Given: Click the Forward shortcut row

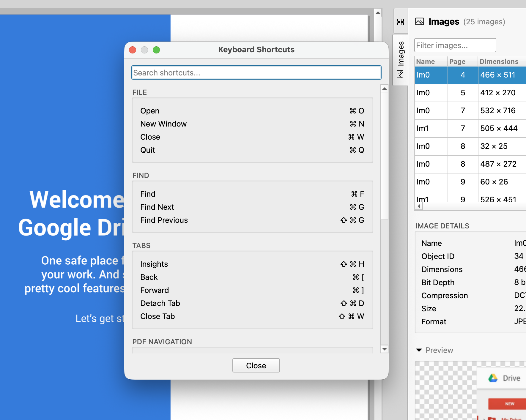Looking at the screenshot, I should pyautogui.click(x=252, y=290).
